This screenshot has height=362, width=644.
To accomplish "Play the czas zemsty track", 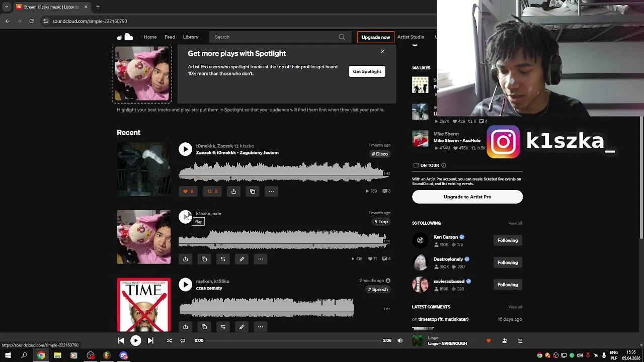I will point(185,285).
